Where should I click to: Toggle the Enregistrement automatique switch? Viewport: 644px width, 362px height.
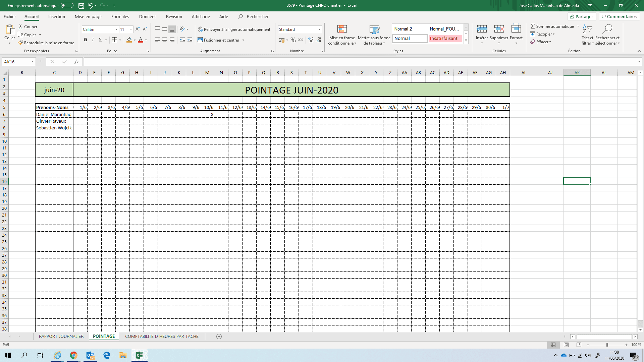click(67, 5)
